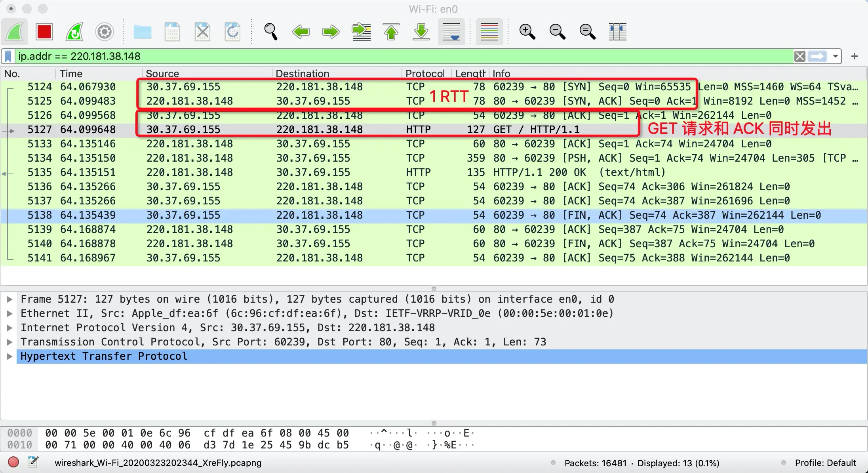The width and height of the screenshot is (868, 473).
Task: Sort packets by Source column header
Action: click(162, 74)
